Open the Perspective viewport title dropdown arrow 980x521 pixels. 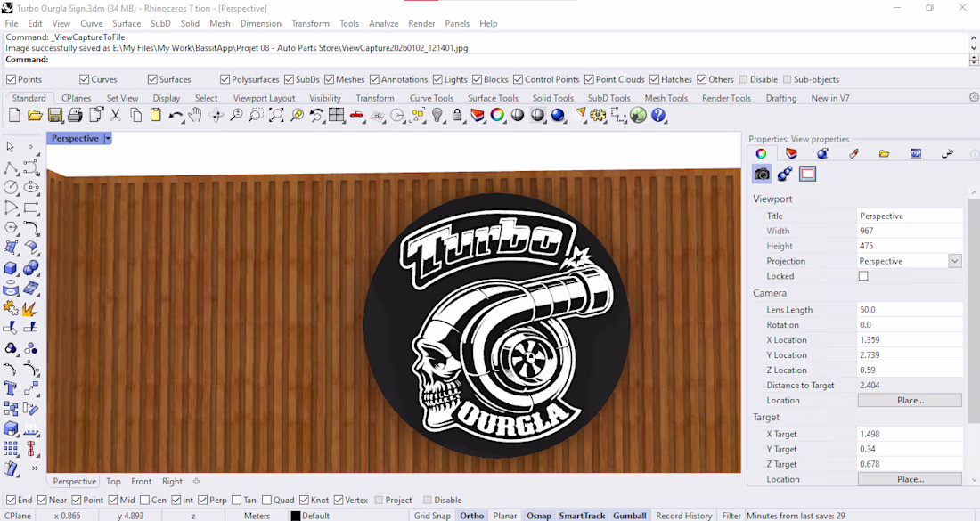(x=108, y=139)
